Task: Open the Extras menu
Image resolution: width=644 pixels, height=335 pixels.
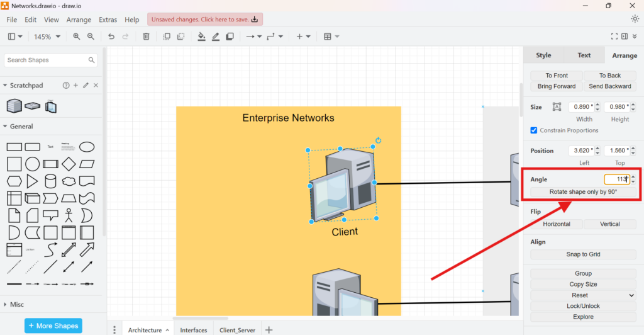Action: [108, 20]
